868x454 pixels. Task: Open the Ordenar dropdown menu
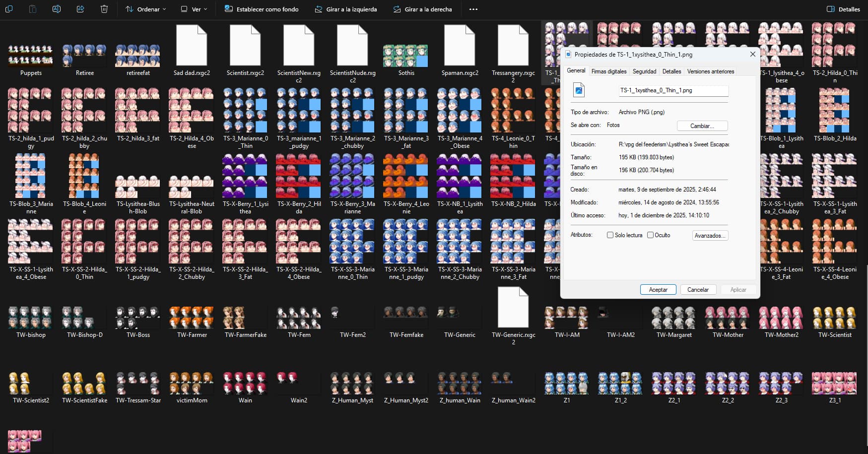coord(145,9)
